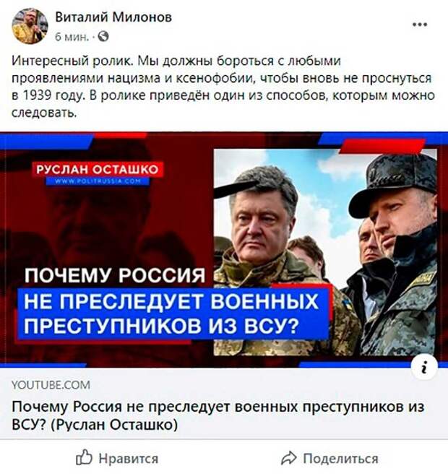The height and width of the screenshot is (476, 448).
Task: Click the globe public-privacy icon
Action: click(103, 37)
